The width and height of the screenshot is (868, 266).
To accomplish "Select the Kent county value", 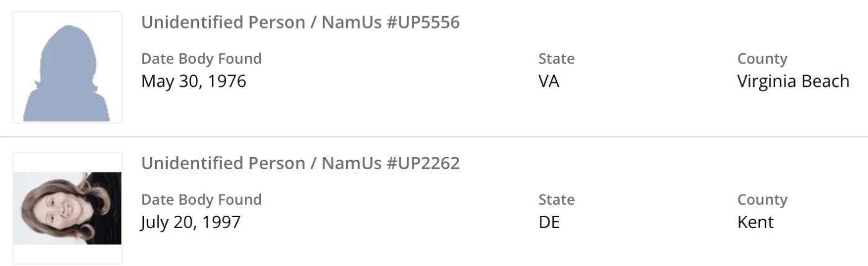I will click(755, 222).
